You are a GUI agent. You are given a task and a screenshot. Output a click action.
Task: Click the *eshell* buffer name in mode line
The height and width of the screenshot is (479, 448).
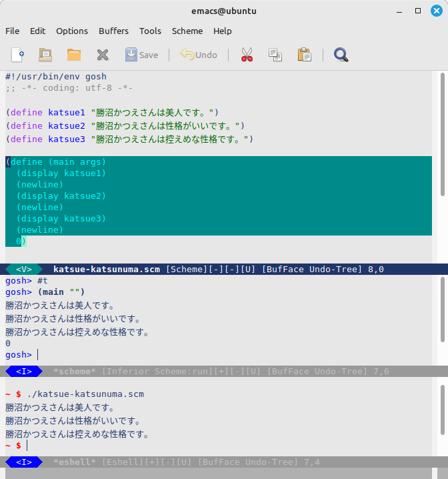click(75, 462)
